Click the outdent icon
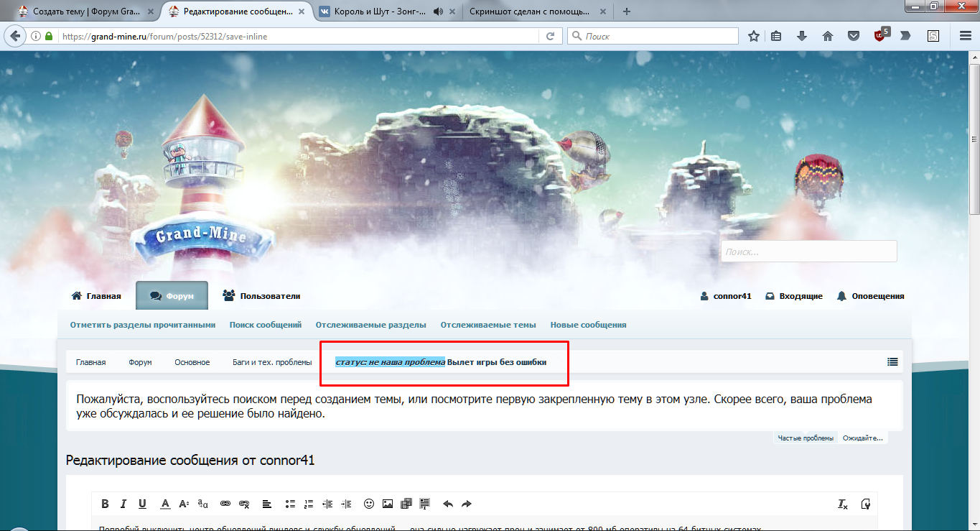The height and width of the screenshot is (531, 980). (327, 504)
